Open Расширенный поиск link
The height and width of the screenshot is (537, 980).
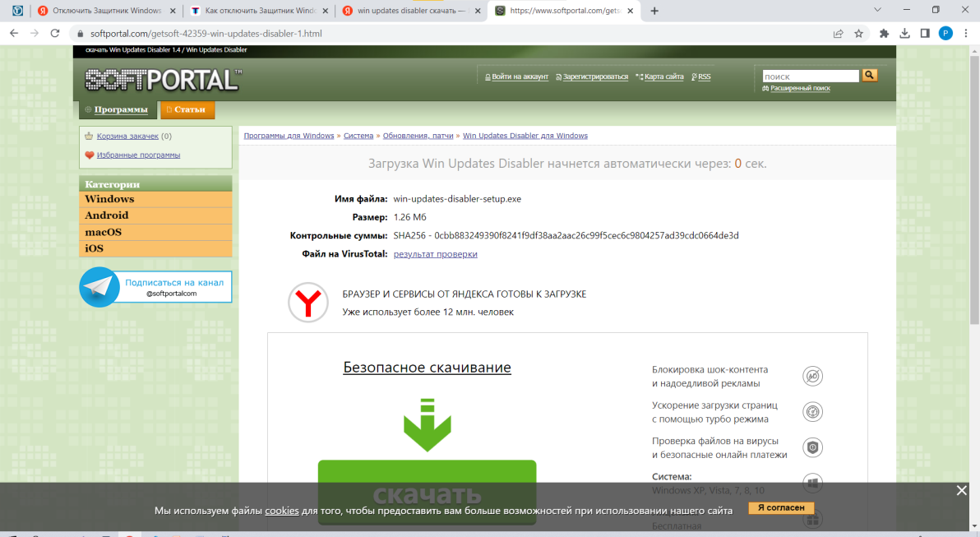click(x=800, y=88)
